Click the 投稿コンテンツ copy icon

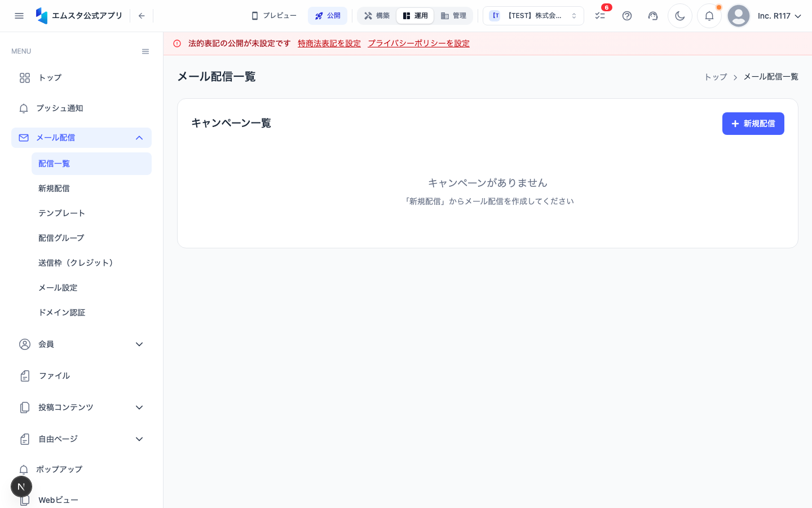(25, 408)
